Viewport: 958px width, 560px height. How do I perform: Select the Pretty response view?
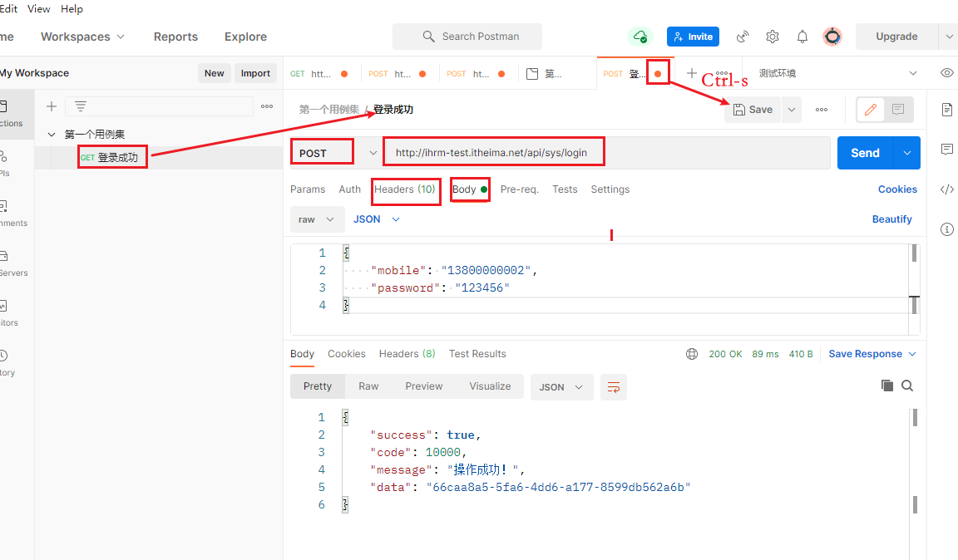(x=318, y=386)
